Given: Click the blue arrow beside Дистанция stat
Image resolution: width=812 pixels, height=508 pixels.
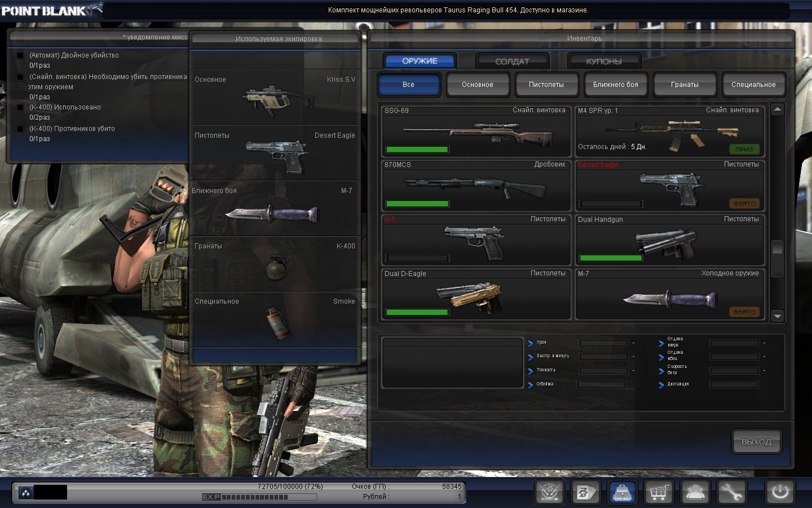Looking at the screenshot, I should coord(661,385).
